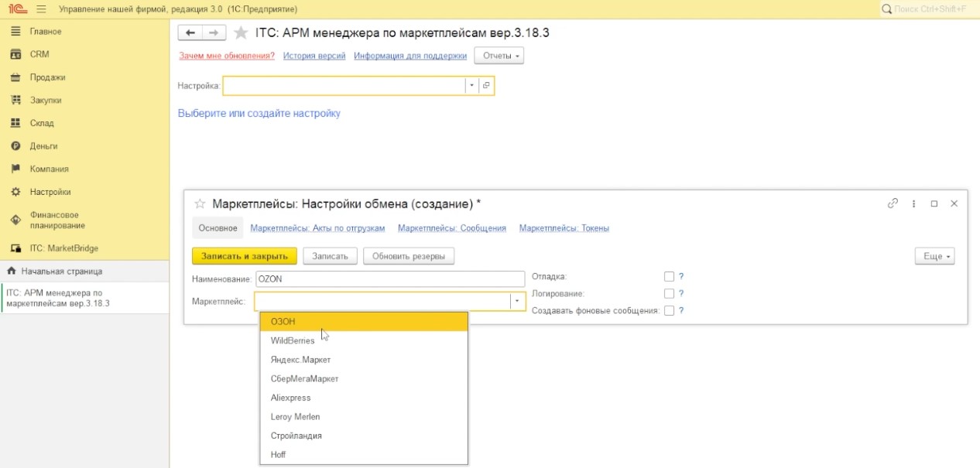
Task: Open the hamburger main menu icon
Action: tap(41, 9)
